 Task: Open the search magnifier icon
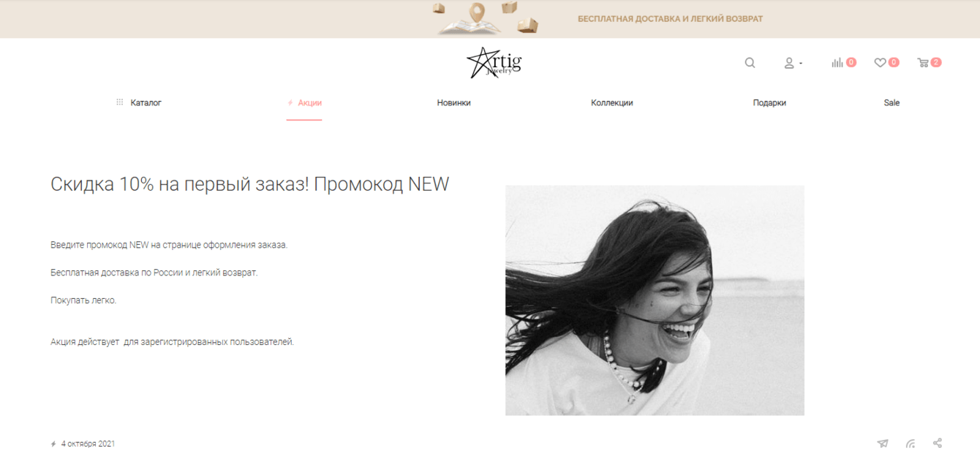tap(750, 63)
